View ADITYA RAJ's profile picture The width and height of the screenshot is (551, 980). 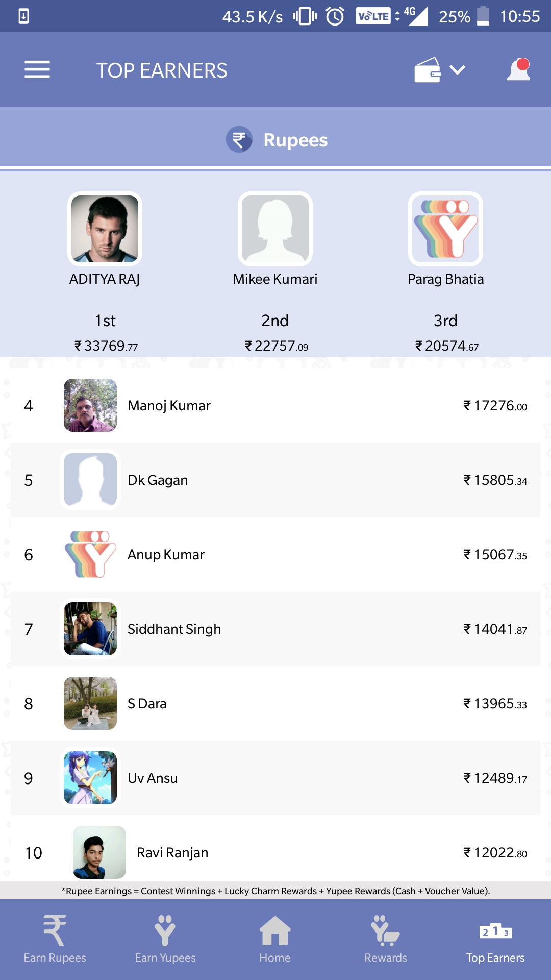pyautogui.click(x=105, y=229)
